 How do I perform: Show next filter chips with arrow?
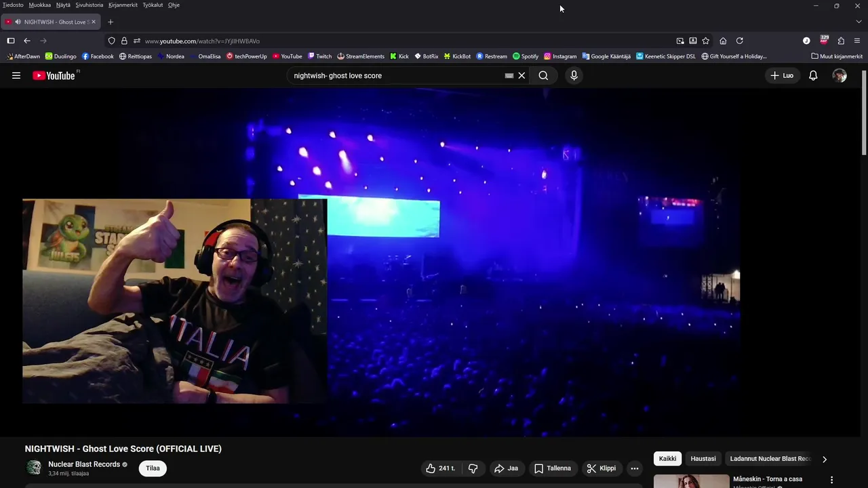pos(825,459)
